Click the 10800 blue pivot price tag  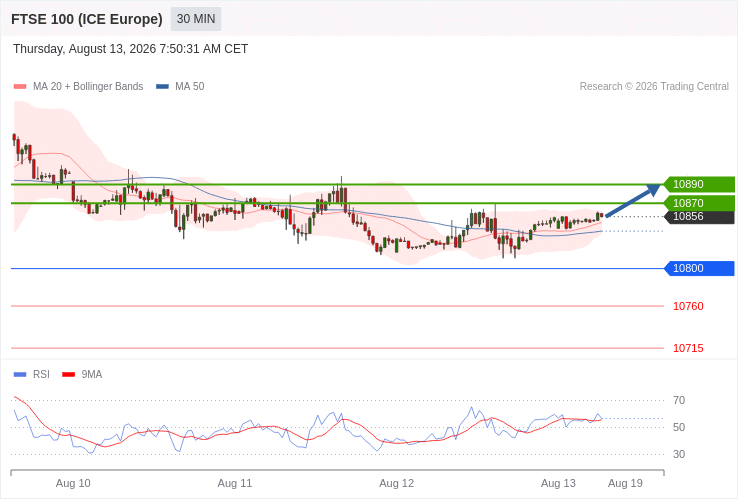(x=699, y=268)
